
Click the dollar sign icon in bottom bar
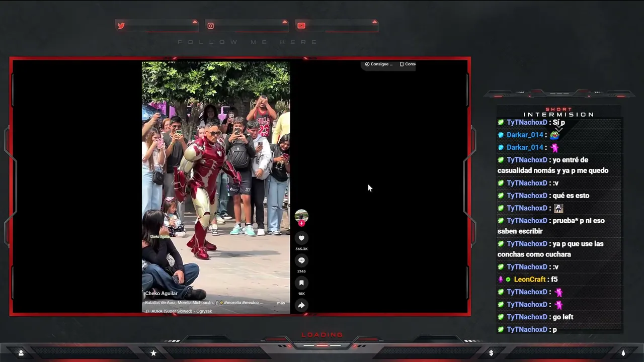click(x=491, y=353)
